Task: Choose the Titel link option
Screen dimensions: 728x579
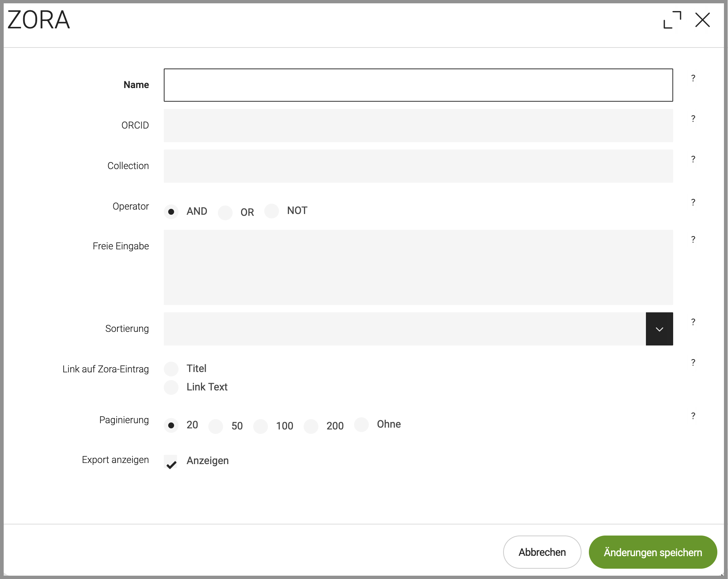Action: coord(171,369)
